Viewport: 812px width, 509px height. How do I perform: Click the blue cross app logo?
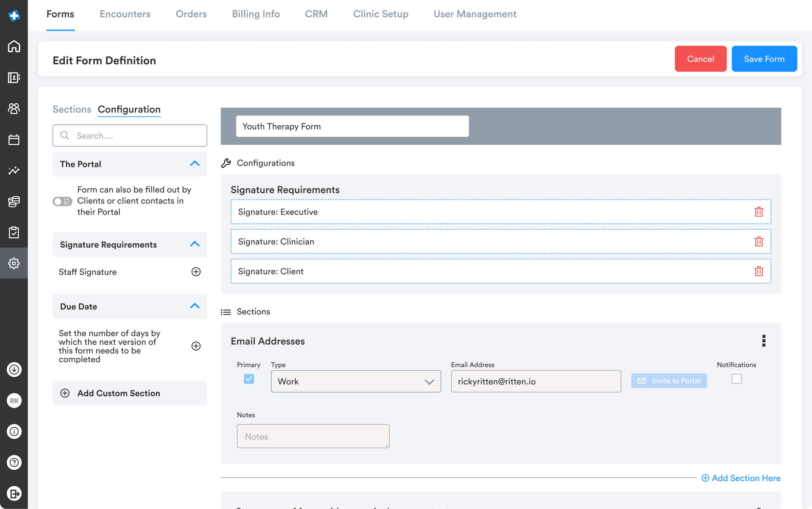14,15
